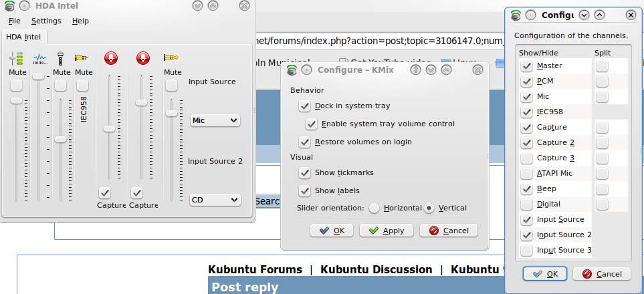Enable the Capture 3 channel checkbox
The image size is (644, 294).
pos(527,158)
